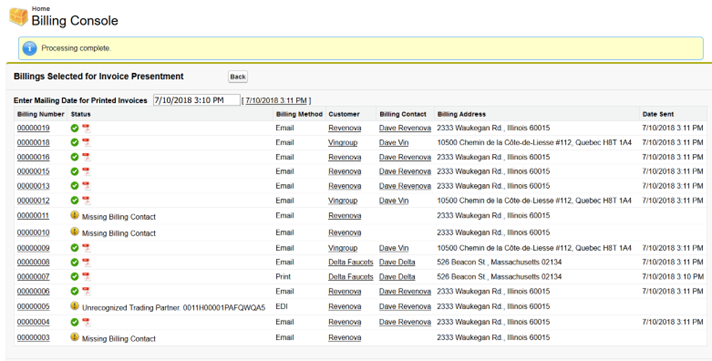Open PDF icon for billing 00000019
The width and height of the screenshot is (712, 361).
pyautogui.click(x=86, y=129)
